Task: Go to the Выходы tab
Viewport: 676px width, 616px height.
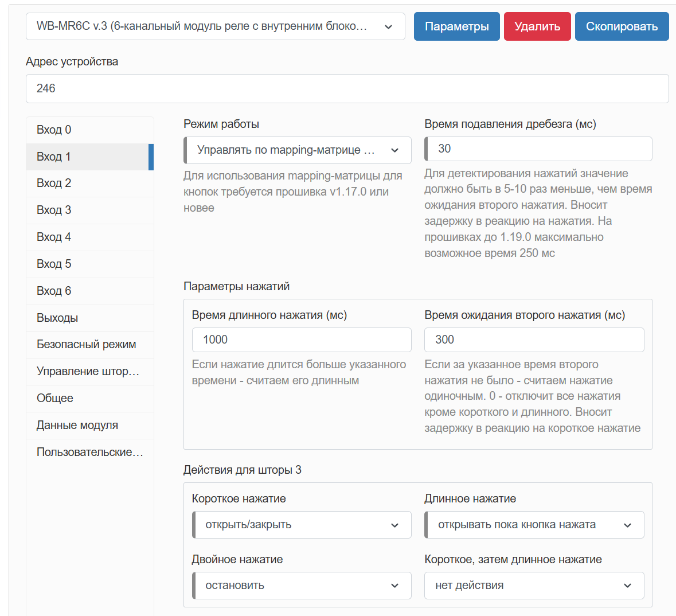Action: [89, 318]
